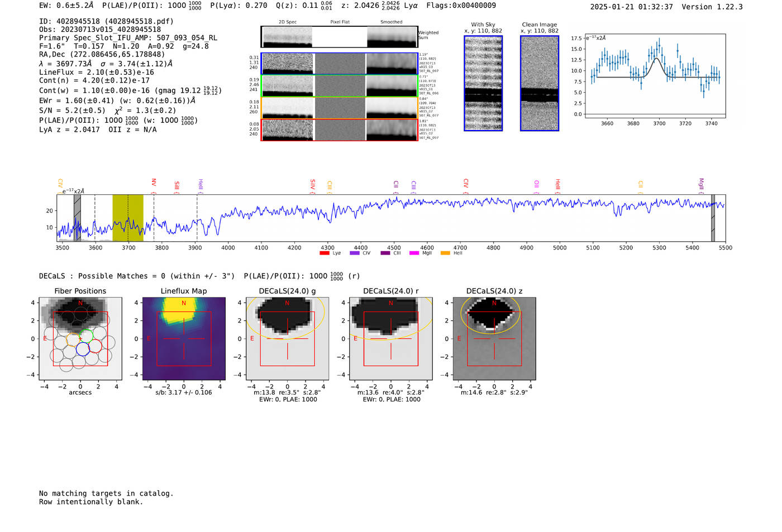Click the Primary Spec_Slot_IFU_AMP line
The height and width of the screenshot is (532, 782).
coord(128,38)
